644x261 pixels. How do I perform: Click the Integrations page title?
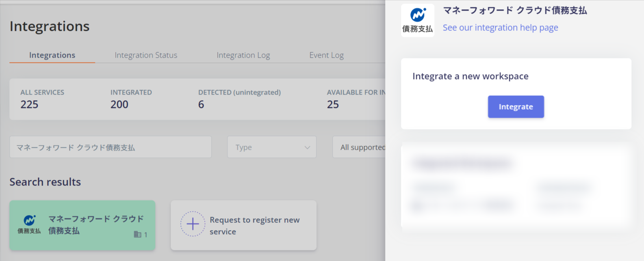click(x=50, y=26)
